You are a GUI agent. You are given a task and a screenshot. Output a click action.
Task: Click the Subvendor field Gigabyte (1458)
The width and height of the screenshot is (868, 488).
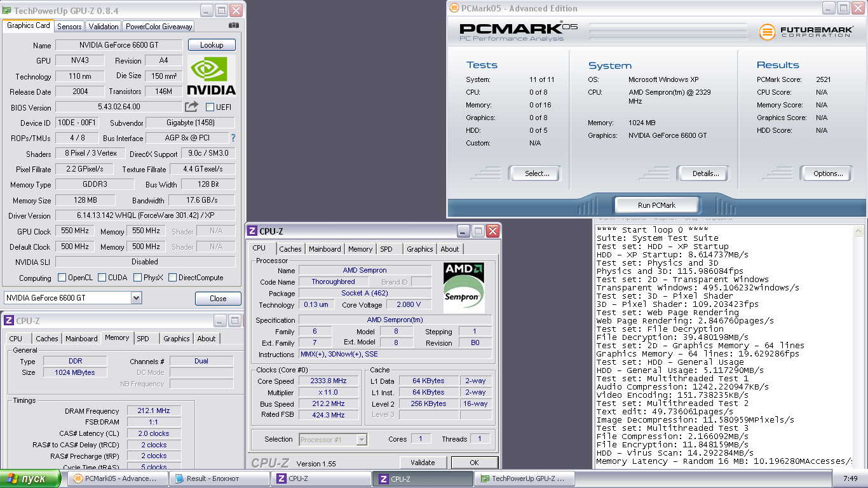click(190, 123)
